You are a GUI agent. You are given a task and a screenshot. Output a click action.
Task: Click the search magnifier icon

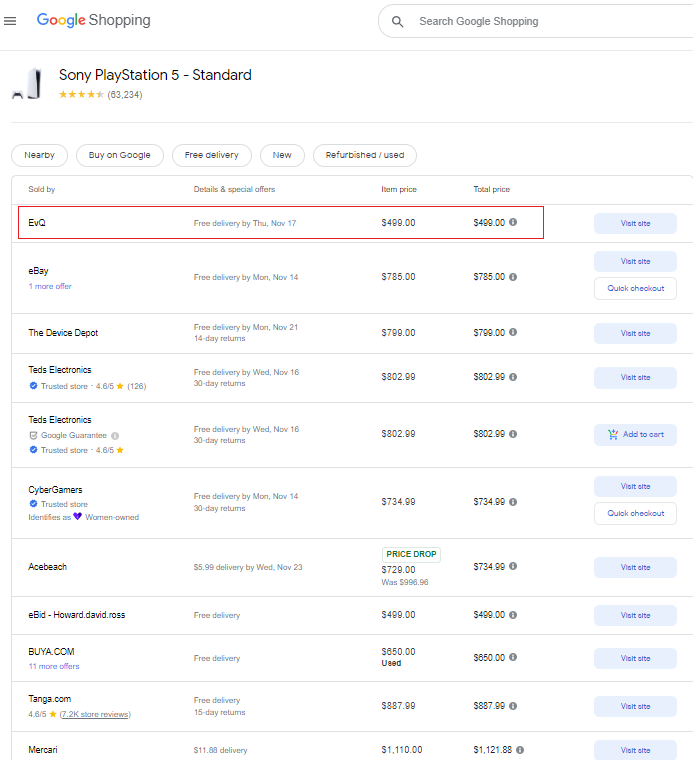click(397, 21)
